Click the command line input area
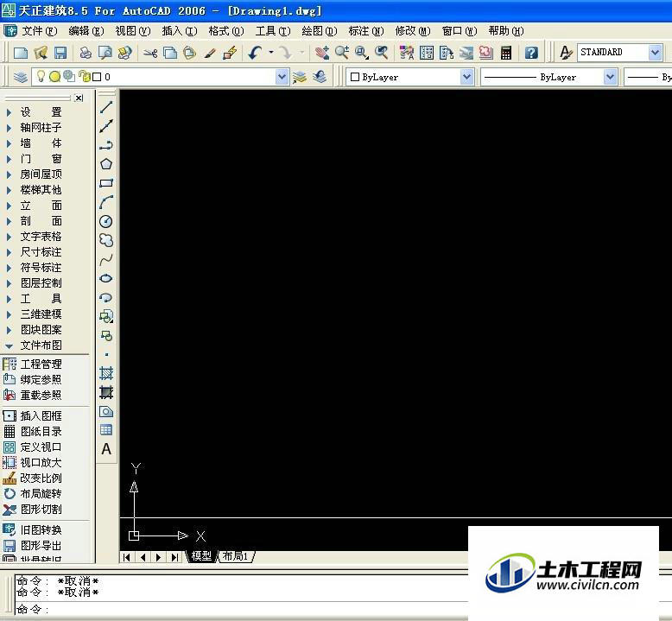 [240, 609]
